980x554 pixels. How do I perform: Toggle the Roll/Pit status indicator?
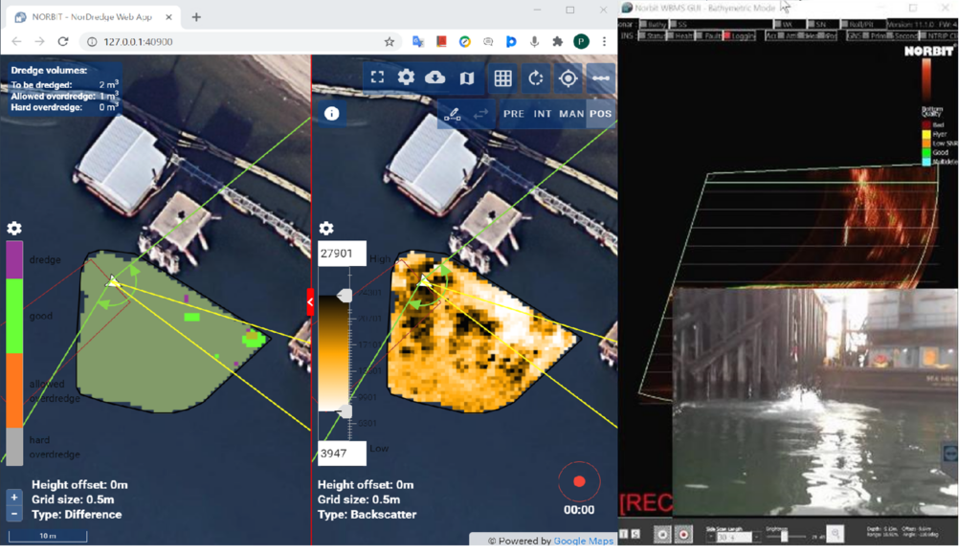tap(860, 25)
